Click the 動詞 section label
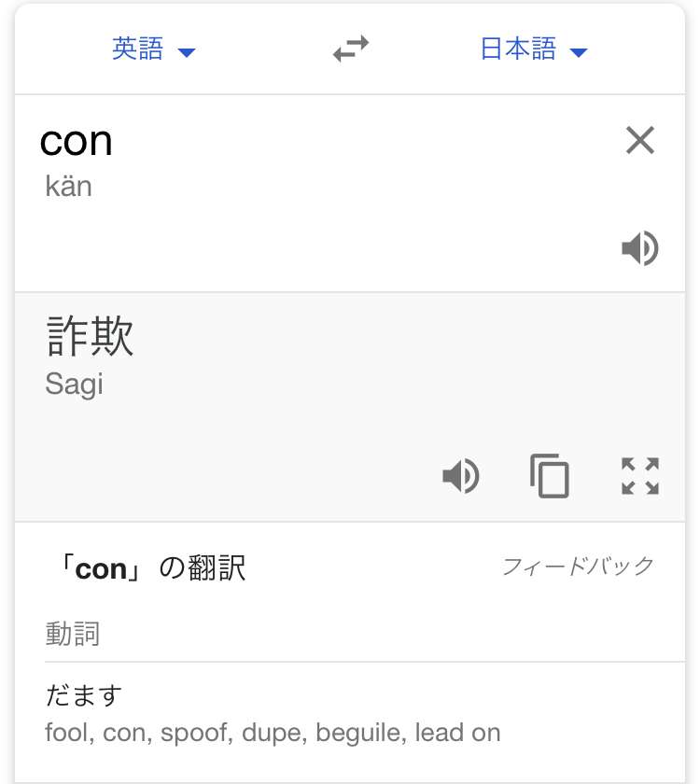This screenshot has height=784, width=700. (x=73, y=634)
